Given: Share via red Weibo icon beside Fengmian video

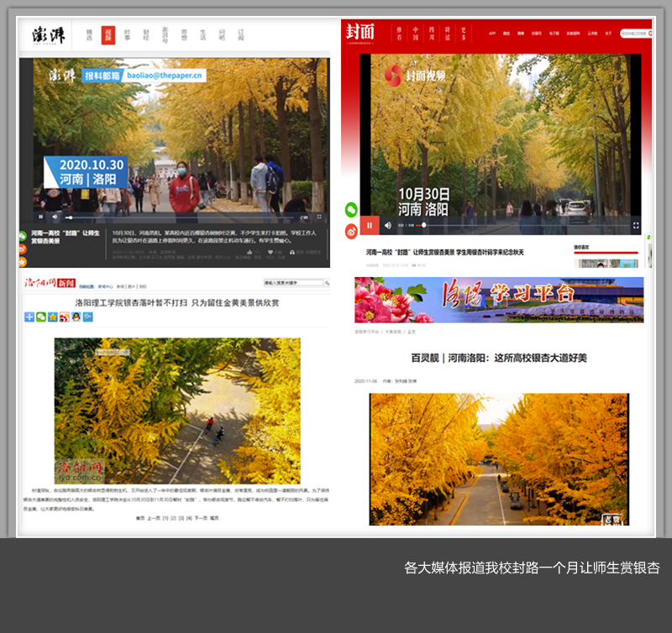Looking at the screenshot, I should click(x=351, y=230).
